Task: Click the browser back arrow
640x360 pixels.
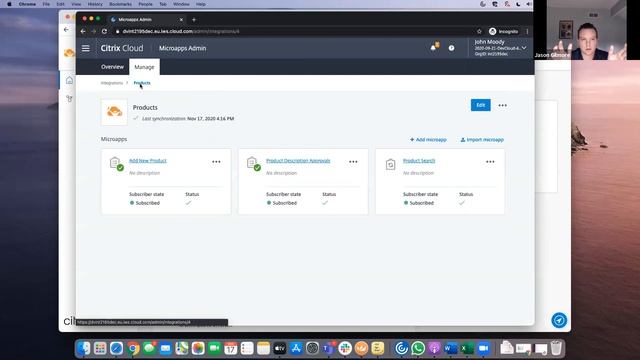Action: (x=83, y=31)
